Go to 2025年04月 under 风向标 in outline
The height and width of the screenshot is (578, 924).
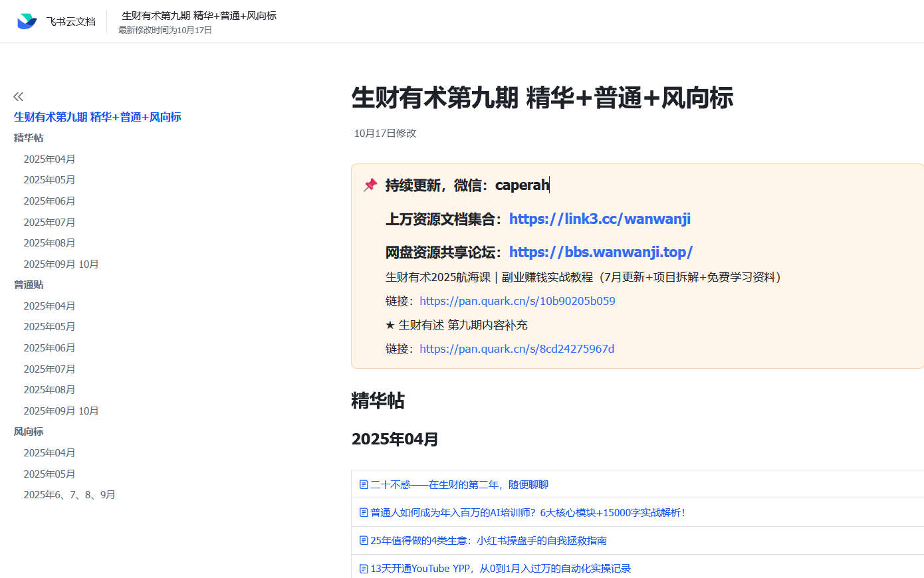pyautogui.click(x=49, y=452)
